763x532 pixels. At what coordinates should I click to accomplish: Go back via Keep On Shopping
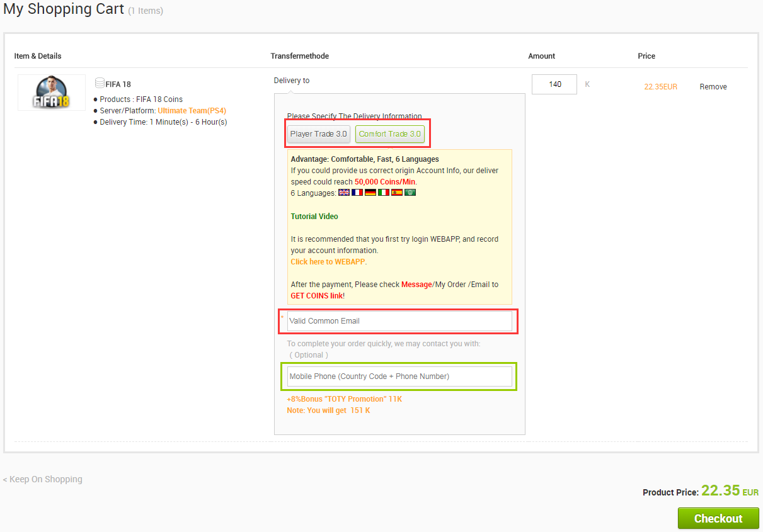tap(42, 479)
